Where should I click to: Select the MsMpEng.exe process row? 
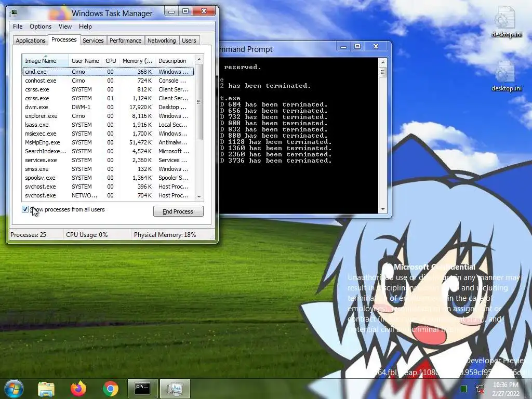pos(108,142)
